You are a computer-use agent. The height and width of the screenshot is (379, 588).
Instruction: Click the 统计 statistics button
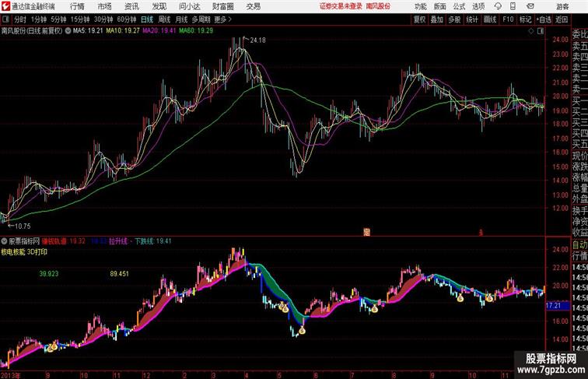[472, 19]
